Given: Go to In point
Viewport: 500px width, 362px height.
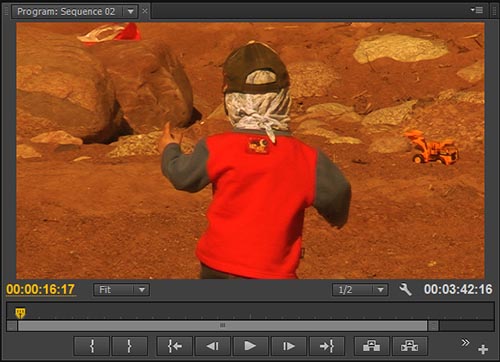Looking at the screenshot, I should click(x=174, y=346).
